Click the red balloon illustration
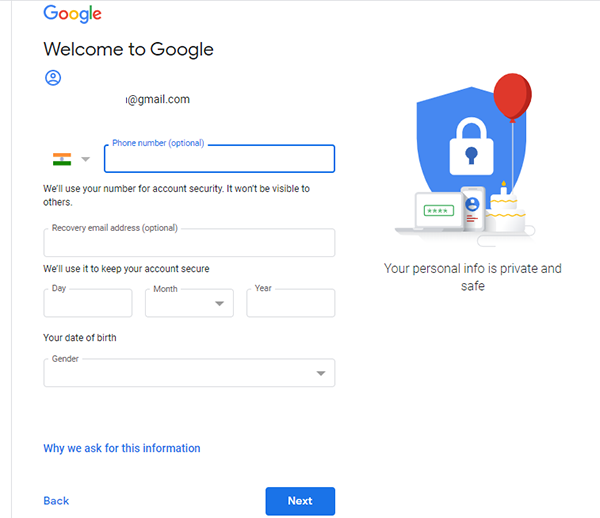Screen dimensions: 600x518 click(512, 96)
